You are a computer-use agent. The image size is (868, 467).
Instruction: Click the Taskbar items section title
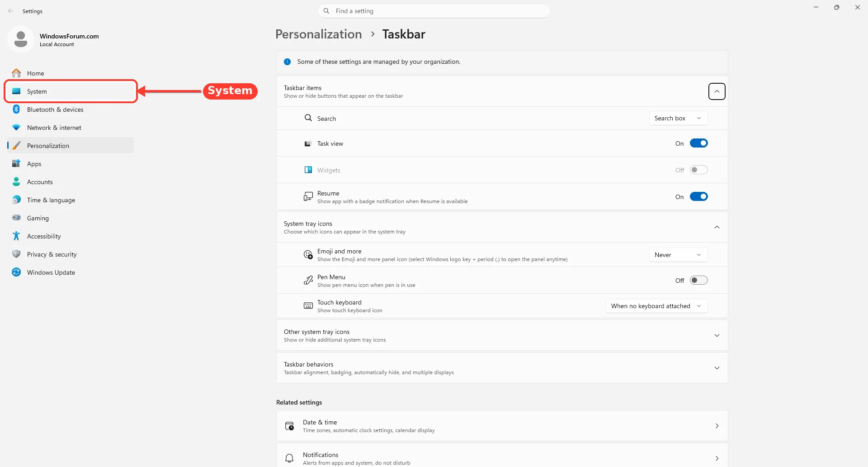[x=302, y=88]
